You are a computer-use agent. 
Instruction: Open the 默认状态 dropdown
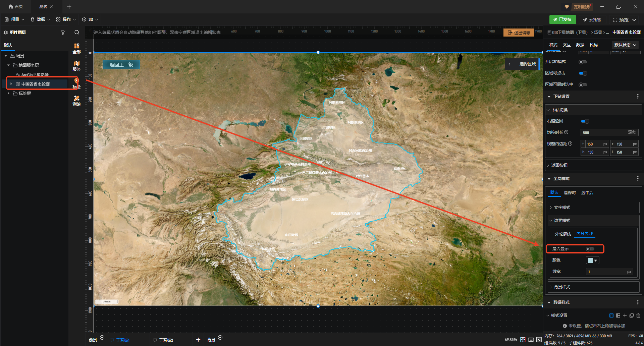[625, 45]
